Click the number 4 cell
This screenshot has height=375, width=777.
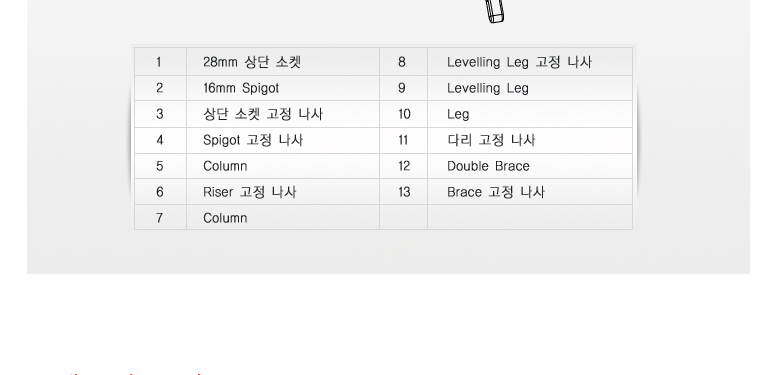(x=160, y=140)
